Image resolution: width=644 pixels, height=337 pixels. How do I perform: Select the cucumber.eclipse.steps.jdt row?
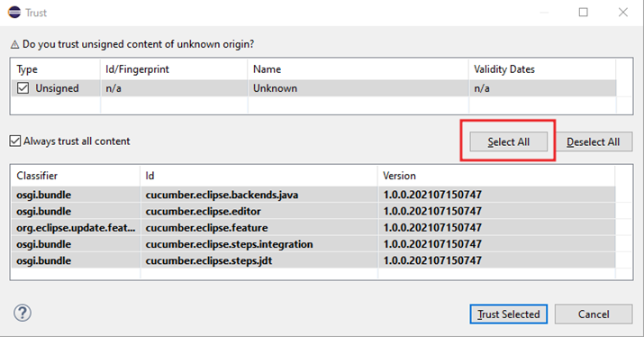point(313,260)
